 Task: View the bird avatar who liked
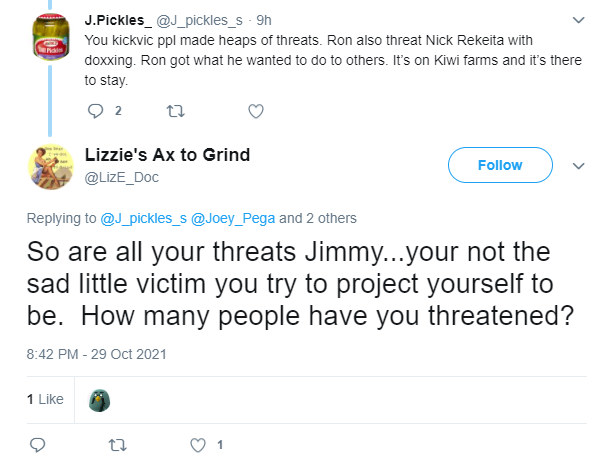coord(99,400)
